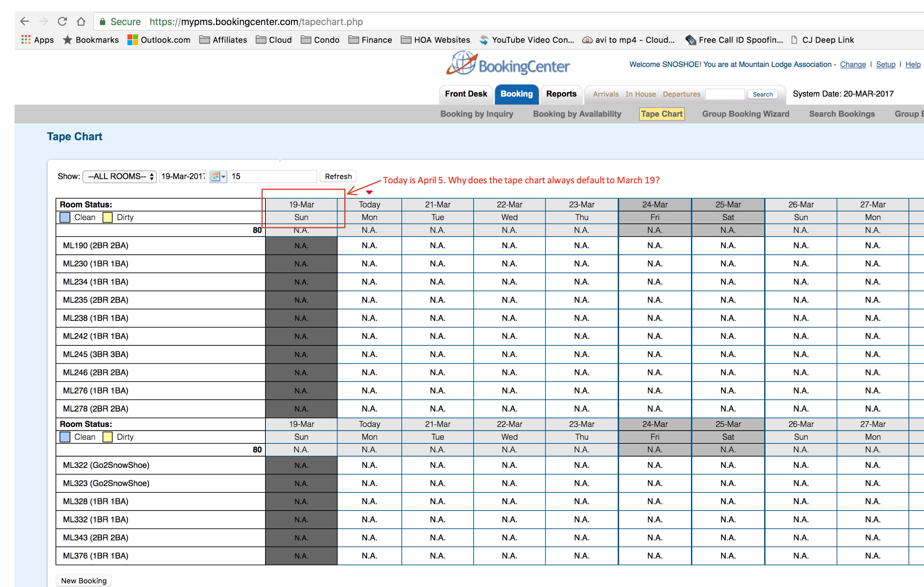Select the Tape Chart submenu item
The image size is (924, 587).
[662, 114]
